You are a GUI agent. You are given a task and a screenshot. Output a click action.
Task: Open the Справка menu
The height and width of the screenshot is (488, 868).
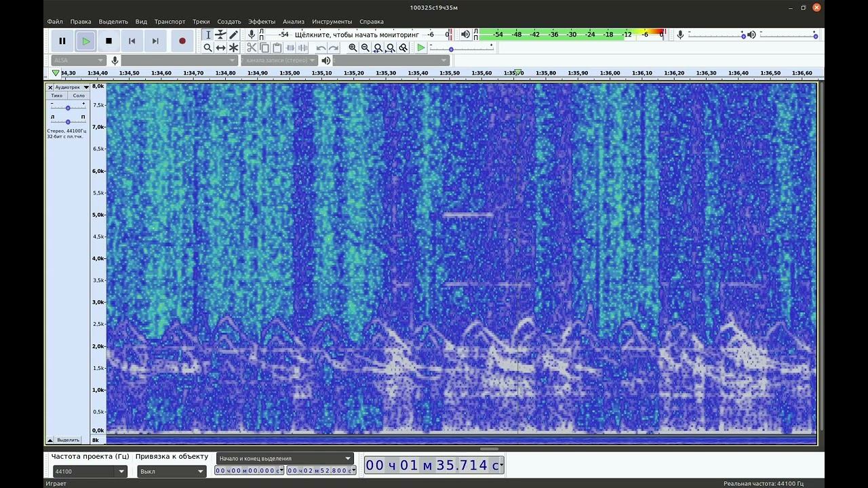(372, 22)
